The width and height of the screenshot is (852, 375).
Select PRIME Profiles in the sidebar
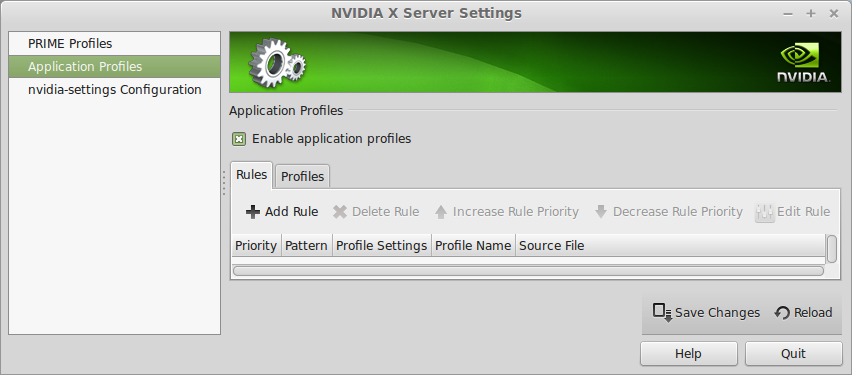click(x=115, y=43)
